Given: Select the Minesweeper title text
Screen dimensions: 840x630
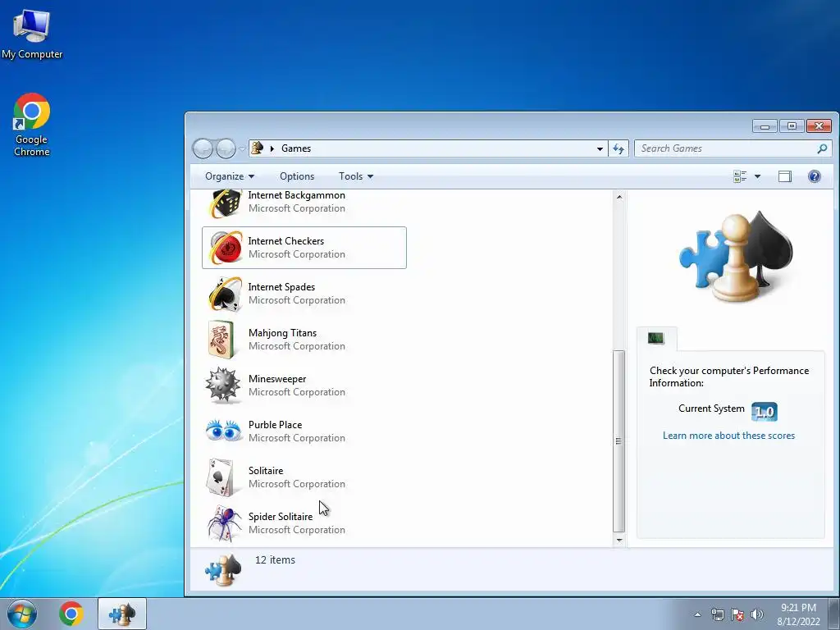Looking at the screenshot, I should (277, 379).
